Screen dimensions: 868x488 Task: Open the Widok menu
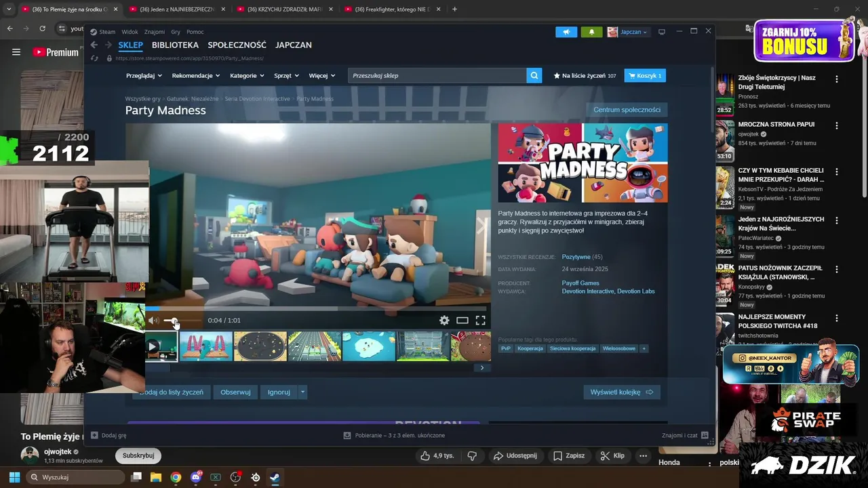click(130, 32)
